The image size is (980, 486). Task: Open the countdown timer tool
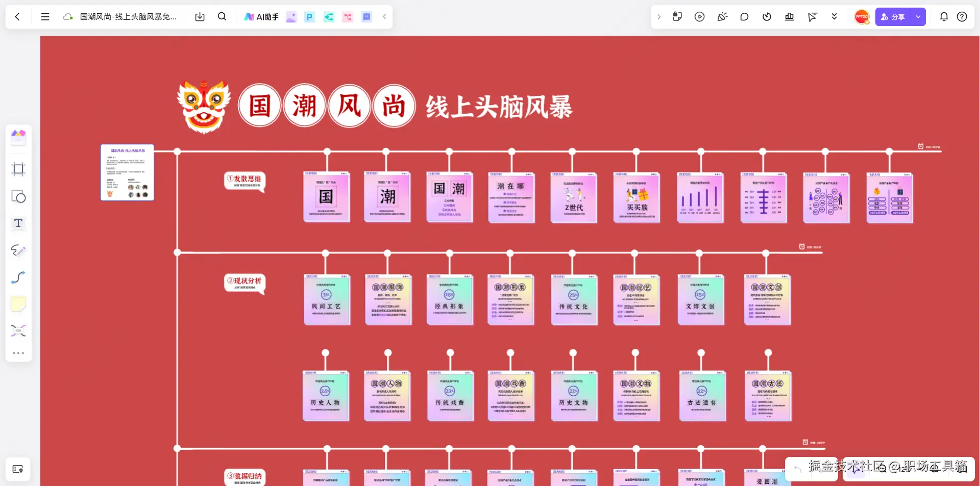coord(767,16)
